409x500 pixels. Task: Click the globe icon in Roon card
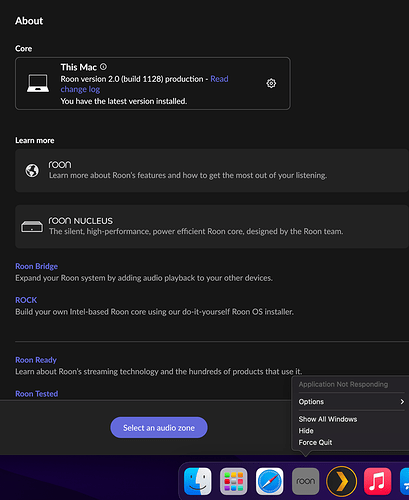point(32,171)
